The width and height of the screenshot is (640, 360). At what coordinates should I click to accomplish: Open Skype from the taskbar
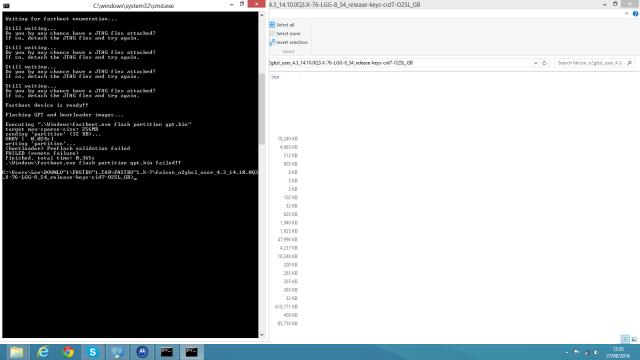(93, 352)
